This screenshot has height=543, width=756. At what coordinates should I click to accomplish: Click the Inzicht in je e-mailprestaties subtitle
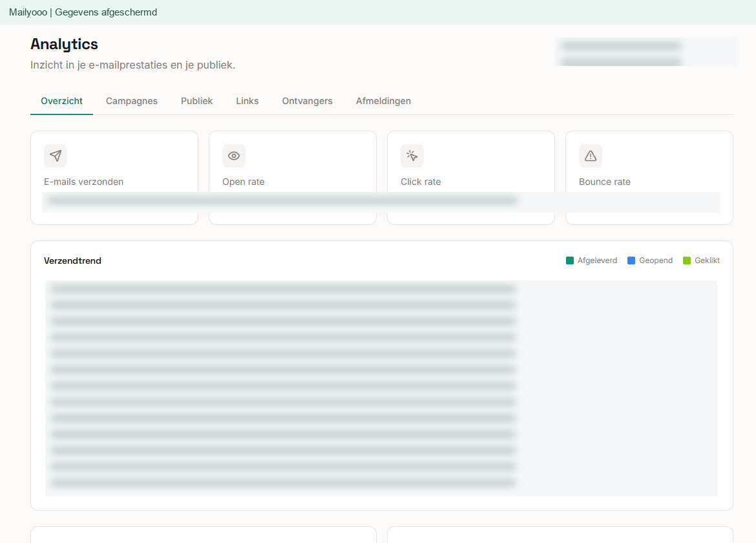[132, 65]
